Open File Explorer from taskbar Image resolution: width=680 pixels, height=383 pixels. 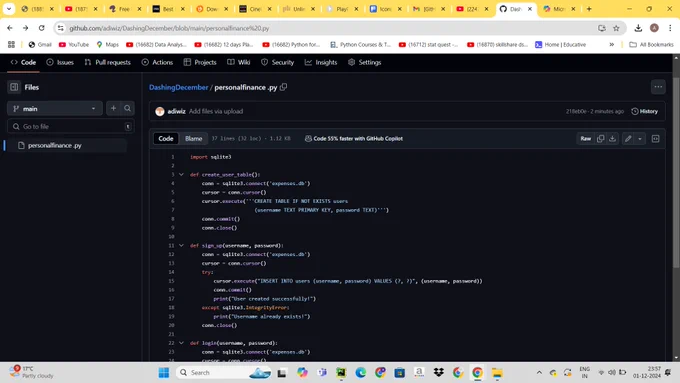tap(497, 373)
